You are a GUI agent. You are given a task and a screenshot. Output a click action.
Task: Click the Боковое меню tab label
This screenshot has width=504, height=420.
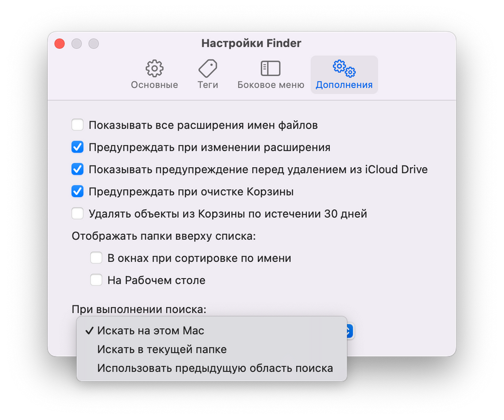pyautogui.click(x=271, y=85)
